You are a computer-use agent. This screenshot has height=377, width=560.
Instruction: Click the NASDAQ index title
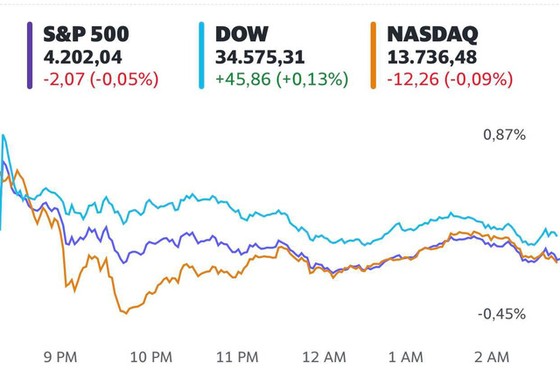coord(432,34)
